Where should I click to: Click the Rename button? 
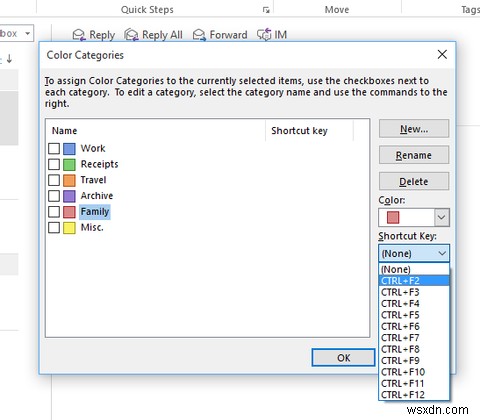[x=414, y=155]
